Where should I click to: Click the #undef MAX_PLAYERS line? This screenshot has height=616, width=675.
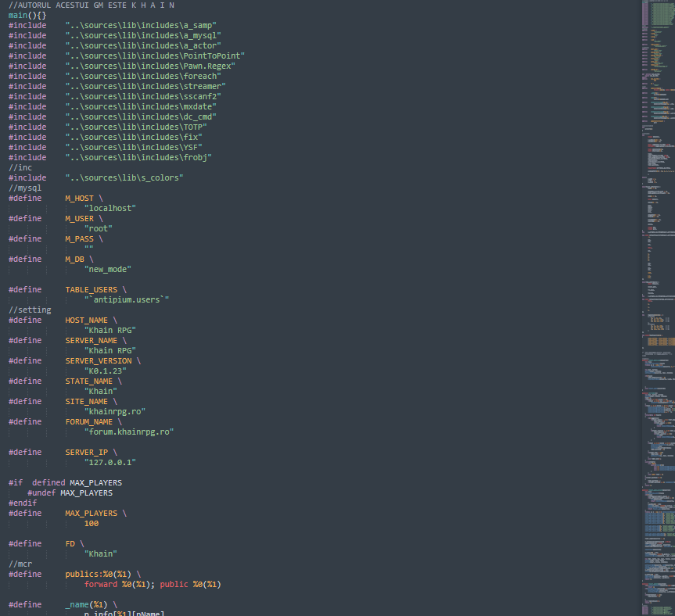click(70, 493)
